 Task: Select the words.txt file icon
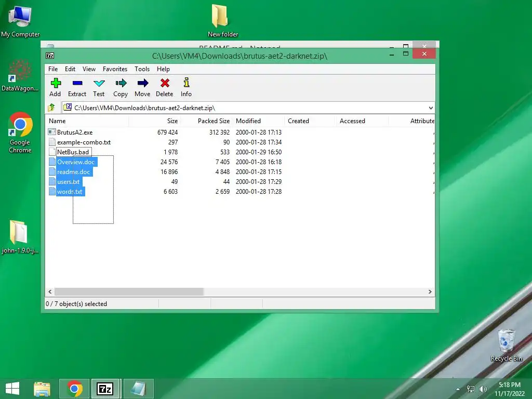(52, 191)
